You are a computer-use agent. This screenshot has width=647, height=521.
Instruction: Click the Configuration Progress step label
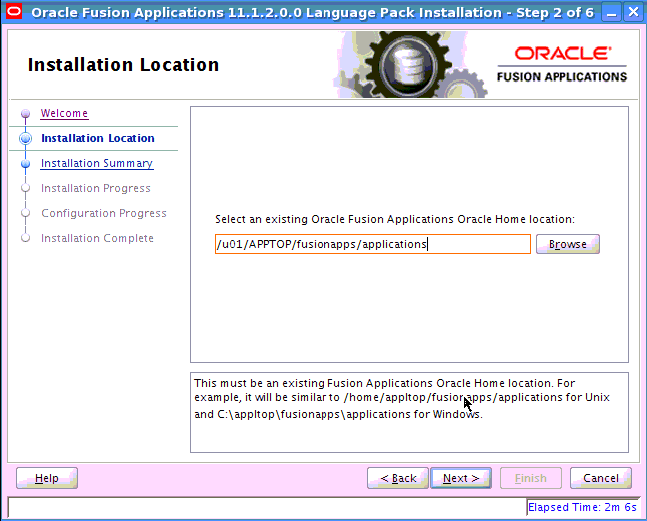pos(104,213)
